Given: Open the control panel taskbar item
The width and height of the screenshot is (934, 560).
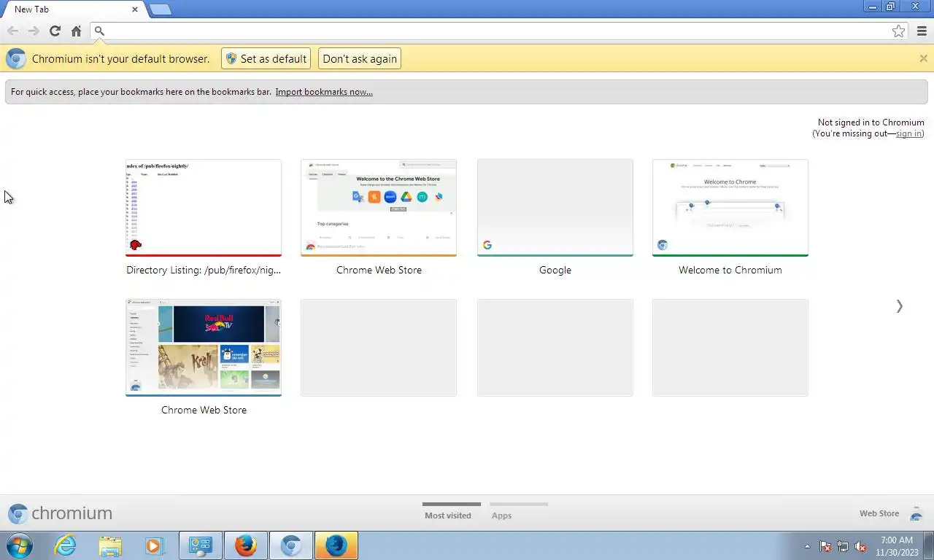Looking at the screenshot, I should pos(200,545).
